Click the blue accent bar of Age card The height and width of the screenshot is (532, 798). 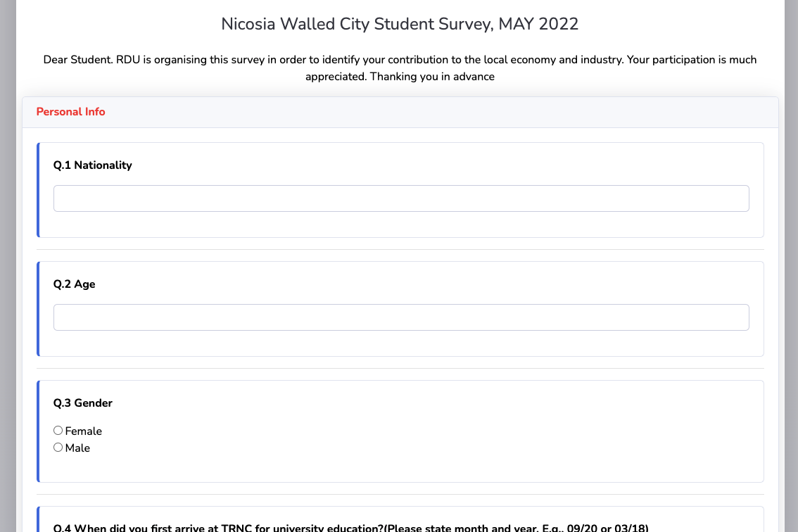click(38, 309)
